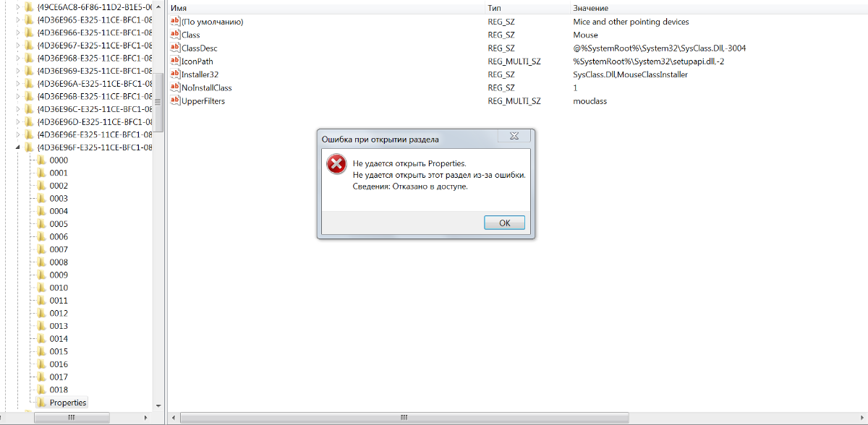Click the IconPath multi-string value icon
868x425 pixels.
pos(175,61)
